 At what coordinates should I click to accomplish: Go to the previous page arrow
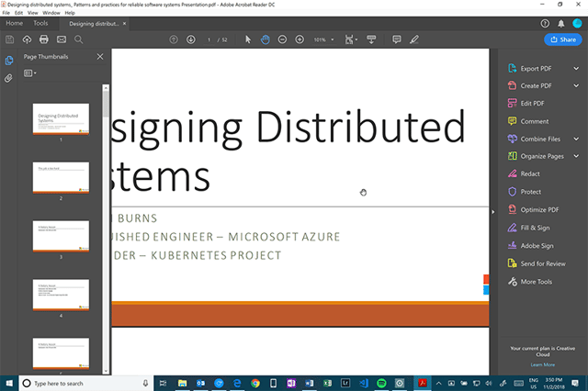174,39
